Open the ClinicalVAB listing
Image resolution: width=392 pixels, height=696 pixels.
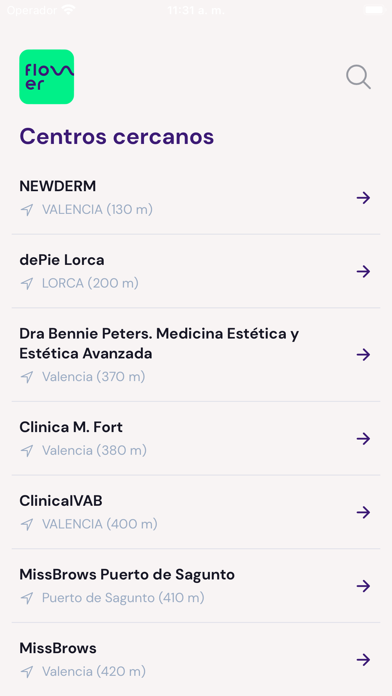[61, 501]
